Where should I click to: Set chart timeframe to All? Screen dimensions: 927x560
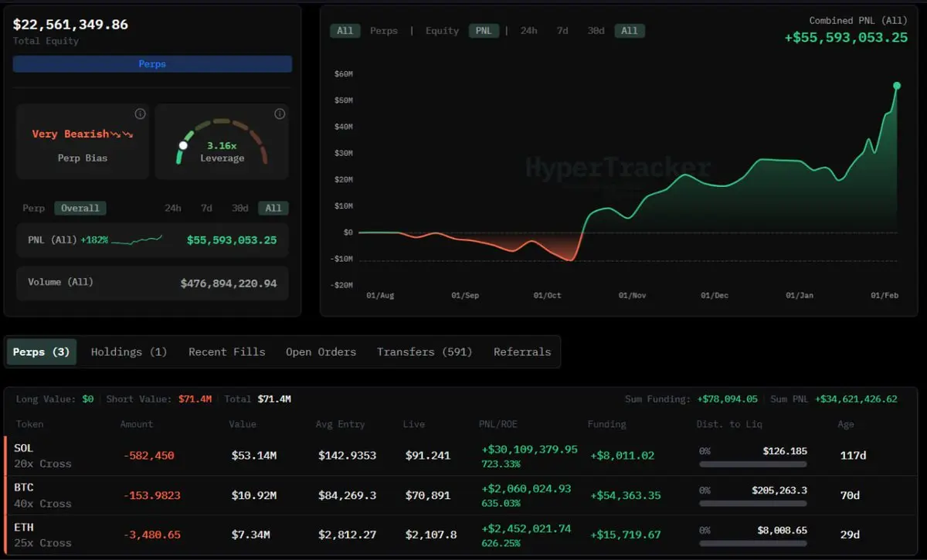630,31
